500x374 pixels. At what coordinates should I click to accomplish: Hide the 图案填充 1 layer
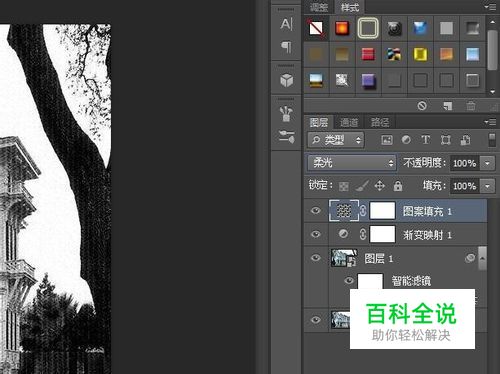(x=316, y=211)
